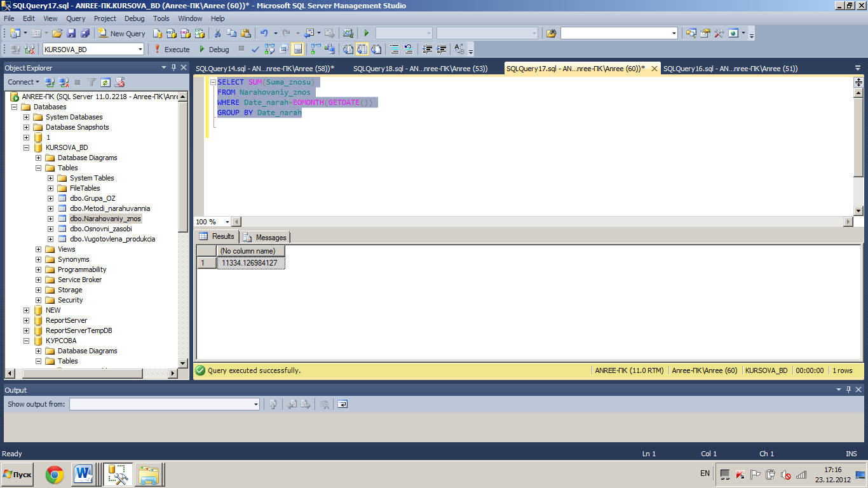Toggle Results to Text icon

[348, 49]
